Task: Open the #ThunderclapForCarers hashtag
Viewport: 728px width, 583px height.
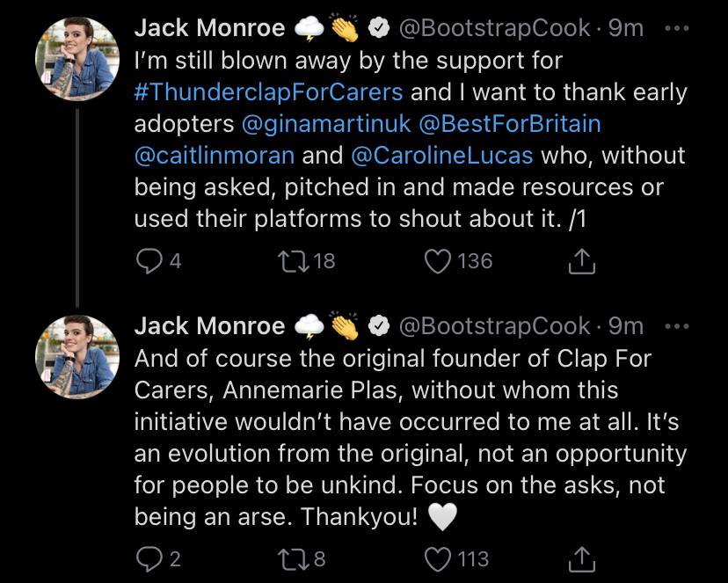Action: (268, 92)
